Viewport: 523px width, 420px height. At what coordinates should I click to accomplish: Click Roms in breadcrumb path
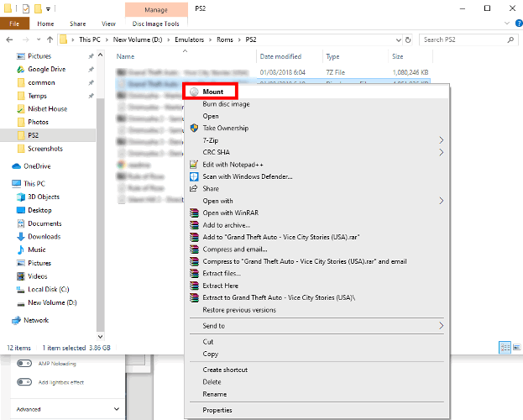(x=225, y=39)
